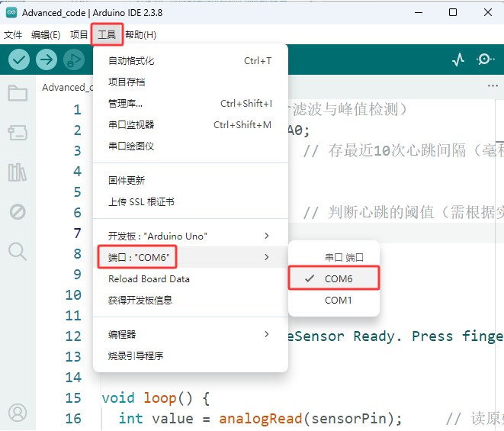Open the Debug sidebar icon
The width and height of the screenshot is (504, 431).
click(18, 212)
